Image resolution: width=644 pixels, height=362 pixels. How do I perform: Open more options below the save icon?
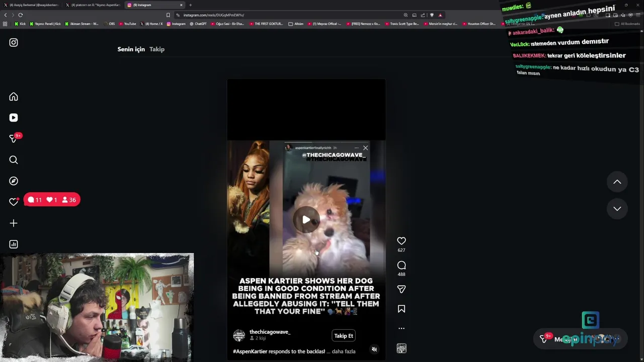tap(401, 328)
